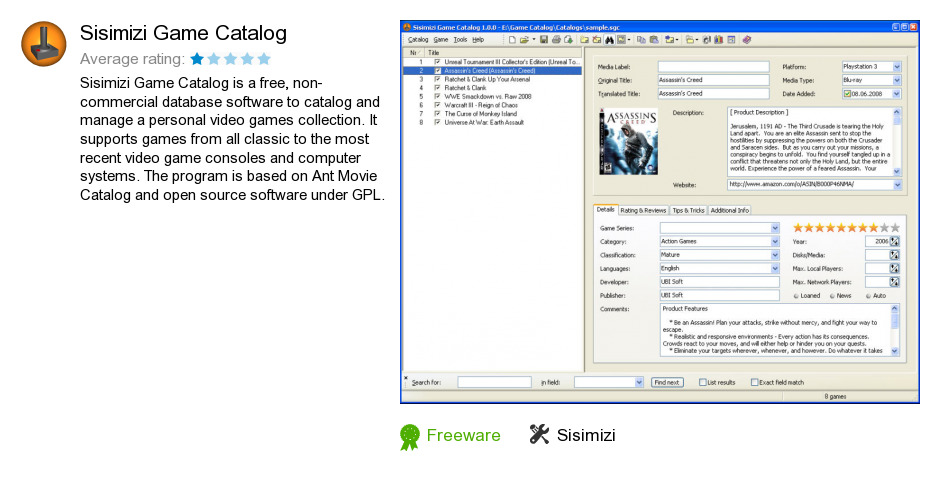The height and width of the screenshot is (481, 940).
Task: Click the Max. Network Players spinner button
Action: [894, 282]
